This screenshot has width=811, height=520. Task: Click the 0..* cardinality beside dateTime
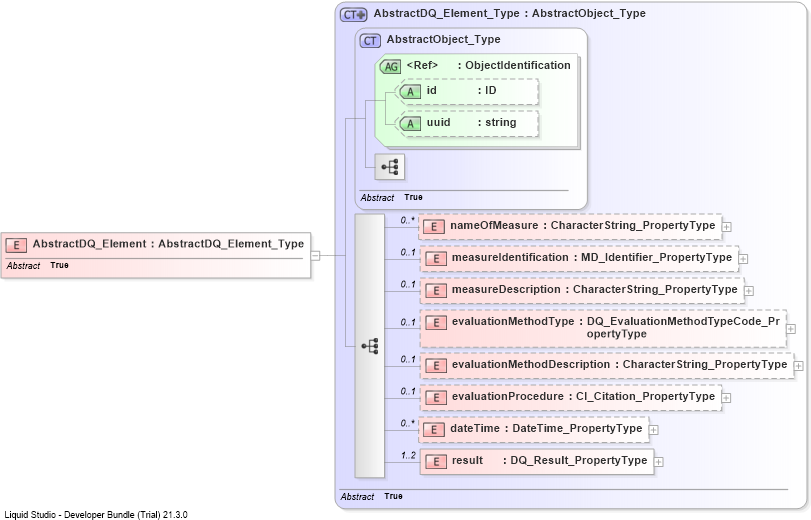pos(408,423)
